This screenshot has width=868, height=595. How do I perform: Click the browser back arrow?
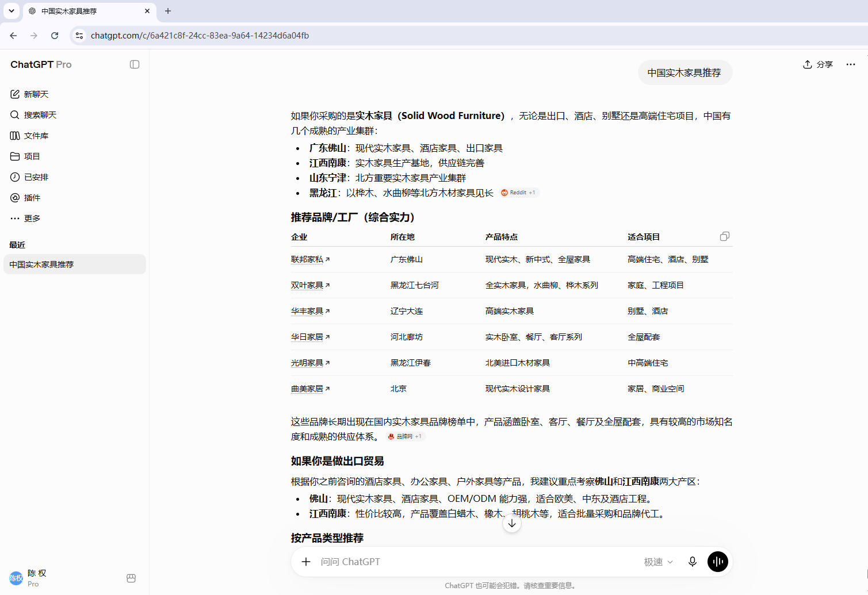[13, 36]
